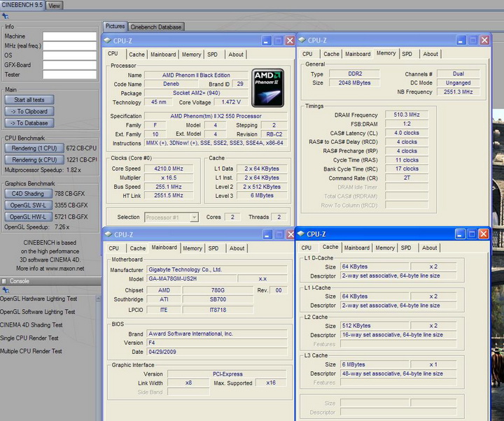Viewport: 504px width, 421px height.
Task: Run the Rendering (x CPU) benchmark
Action: [x=34, y=160]
